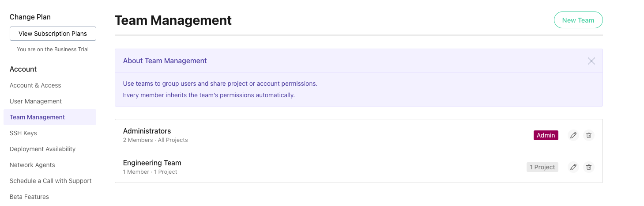The height and width of the screenshot is (206, 644).
Task: Click the 1 Project badge
Action: tap(542, 167)
